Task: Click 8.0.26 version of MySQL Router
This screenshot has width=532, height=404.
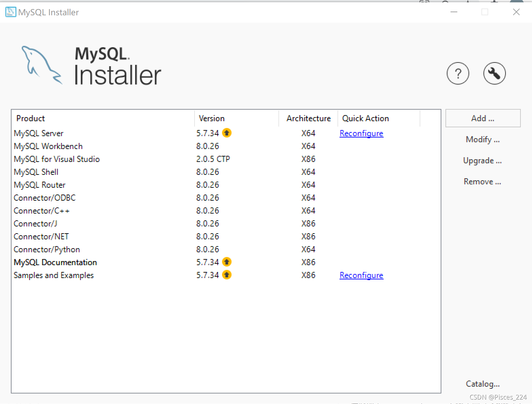Action: tap(207, 185)
